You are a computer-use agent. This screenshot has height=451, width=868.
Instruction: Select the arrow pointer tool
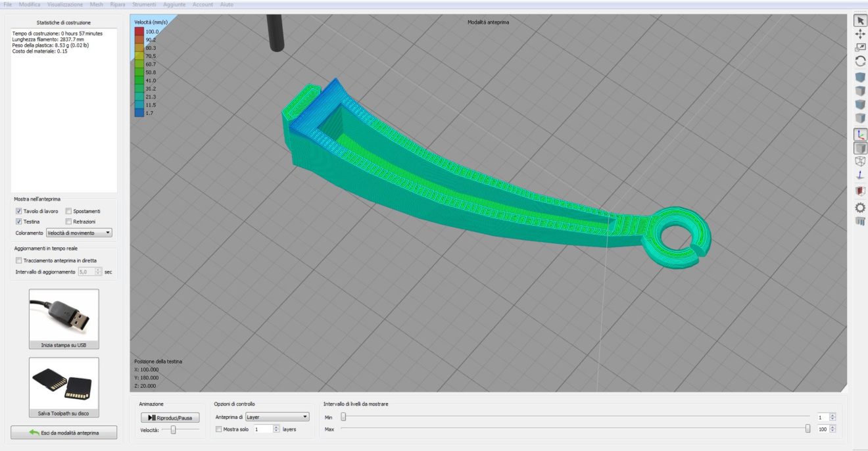860,21
